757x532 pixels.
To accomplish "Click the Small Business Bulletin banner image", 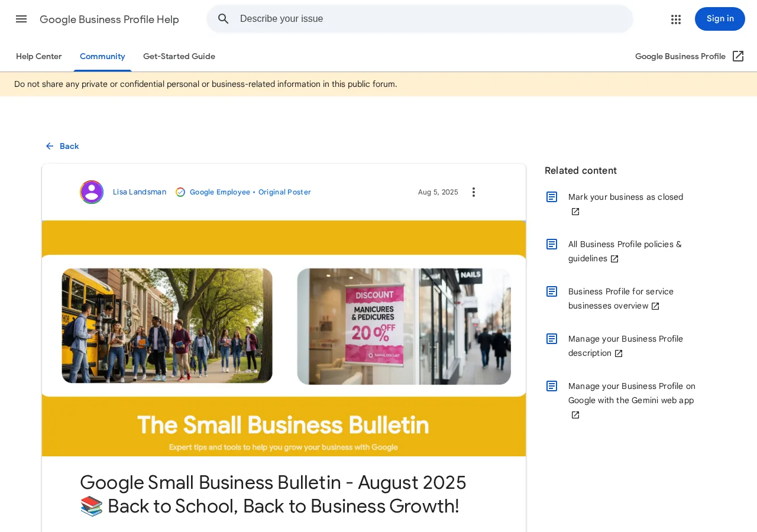I will (x=284, y=338).
